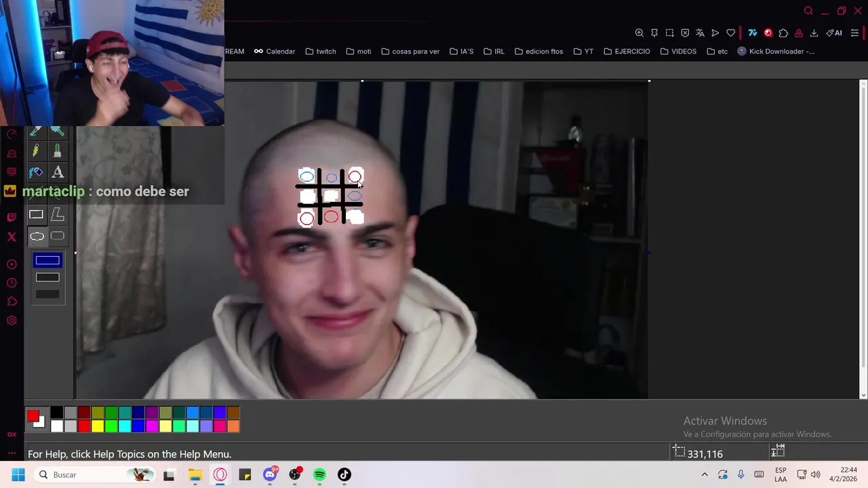Viewport: 868px width, 488px height.
Task: Open the edicion ftos bookmarks folder
Action: coord(538,52)
